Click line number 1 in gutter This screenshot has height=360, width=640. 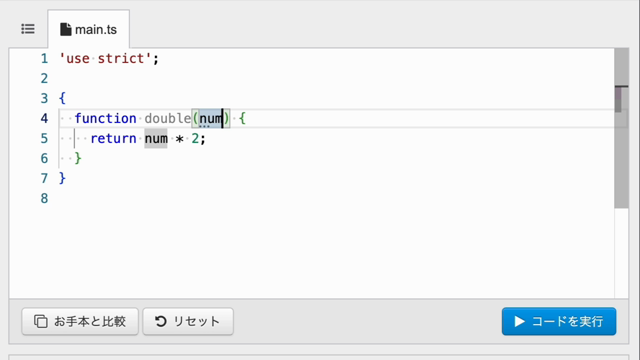[x=44, y=59]
